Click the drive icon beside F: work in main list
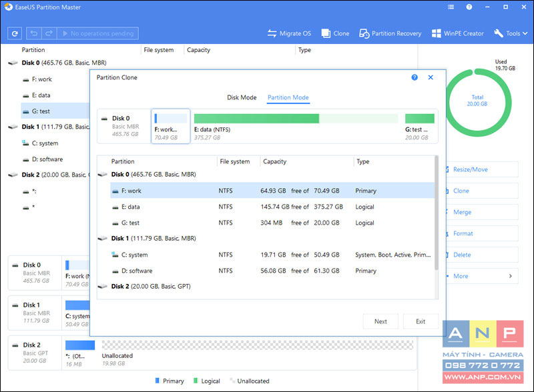Screen dimensions: 534x392 coord(26,79)
